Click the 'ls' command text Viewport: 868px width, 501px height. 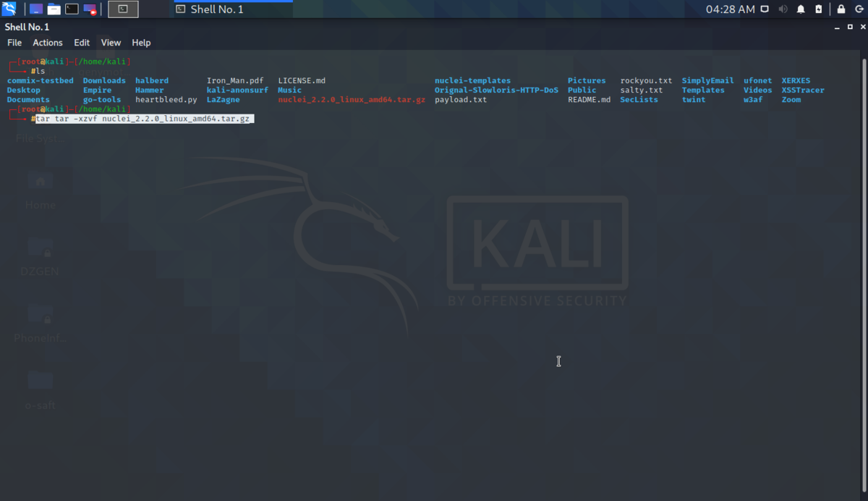coord(41,71)
